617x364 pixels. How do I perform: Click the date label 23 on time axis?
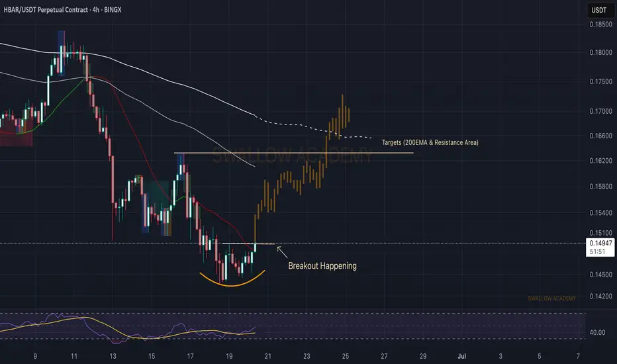click(307, 356)
